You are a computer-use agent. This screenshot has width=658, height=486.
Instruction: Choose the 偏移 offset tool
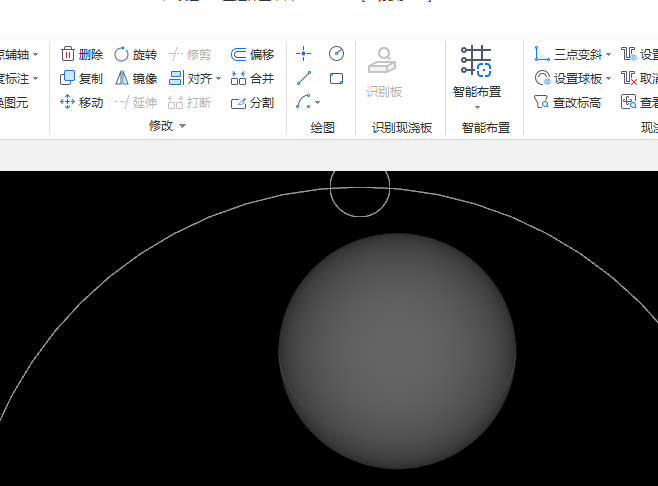[x=252, y=54]
